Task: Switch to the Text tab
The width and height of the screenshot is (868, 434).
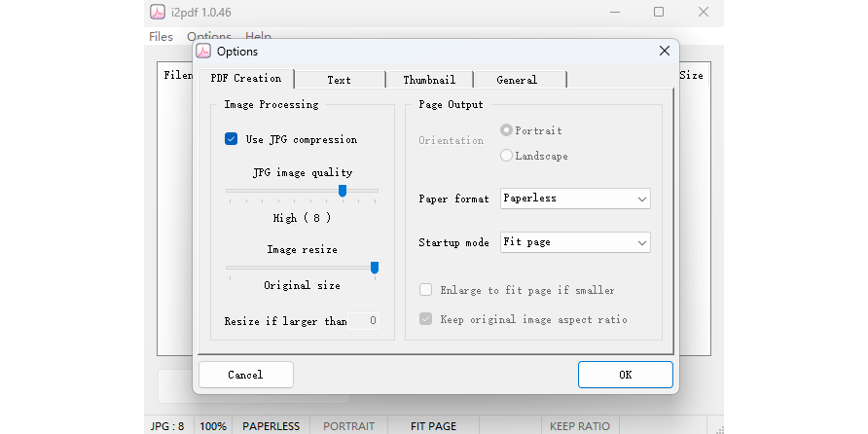Action: (339, 80)
